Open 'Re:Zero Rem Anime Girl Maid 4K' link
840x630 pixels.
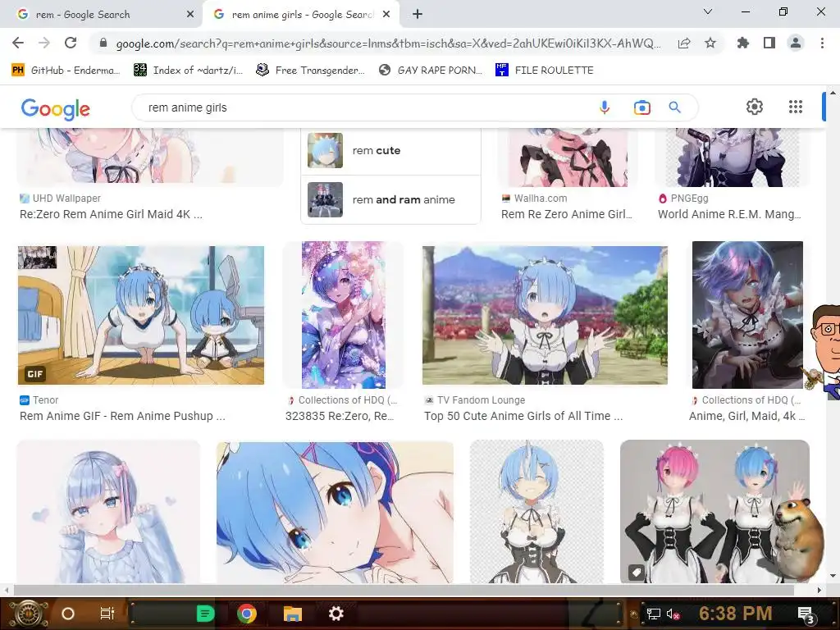click(x=111, y=214)
